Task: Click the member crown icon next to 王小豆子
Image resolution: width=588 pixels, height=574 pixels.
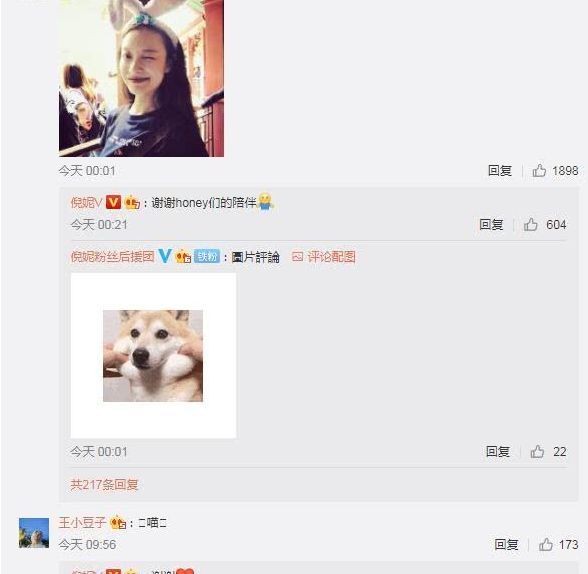Action: click(118, 522)
